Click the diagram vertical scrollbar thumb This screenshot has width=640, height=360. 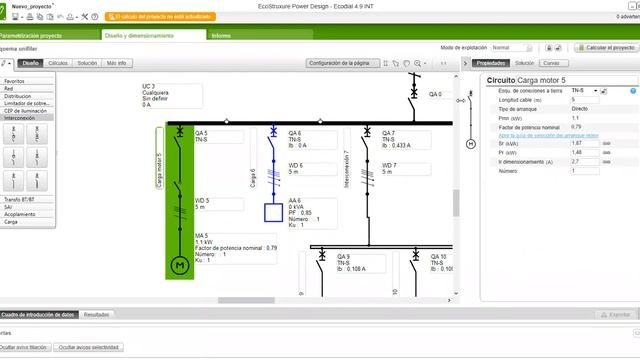pos(456,203)
